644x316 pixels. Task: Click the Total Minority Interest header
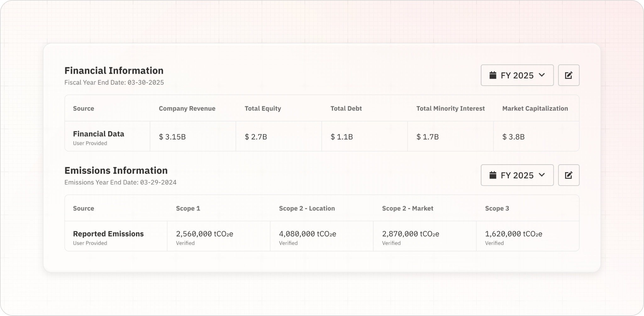click(x=451, y=109)
